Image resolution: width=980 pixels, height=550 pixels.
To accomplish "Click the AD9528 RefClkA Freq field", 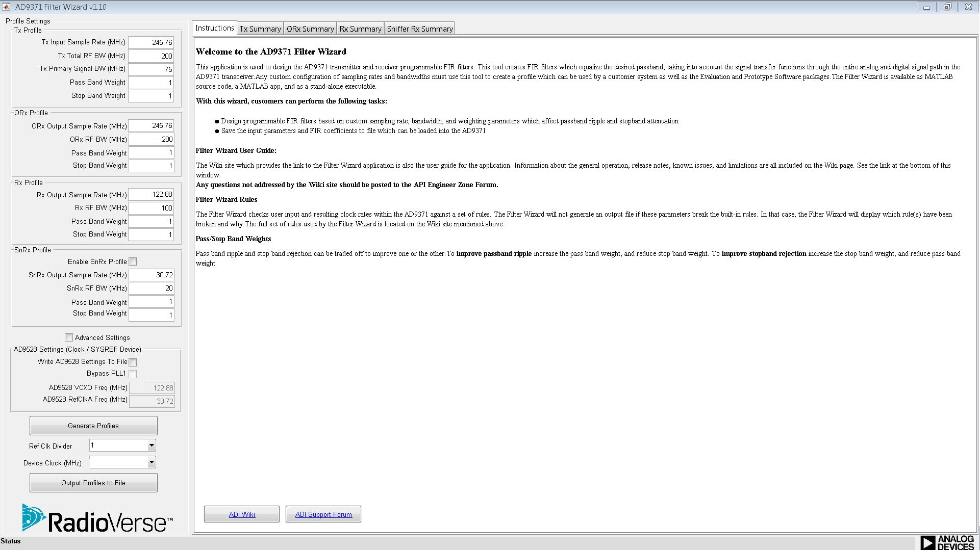I will click(x=152, y=401).
